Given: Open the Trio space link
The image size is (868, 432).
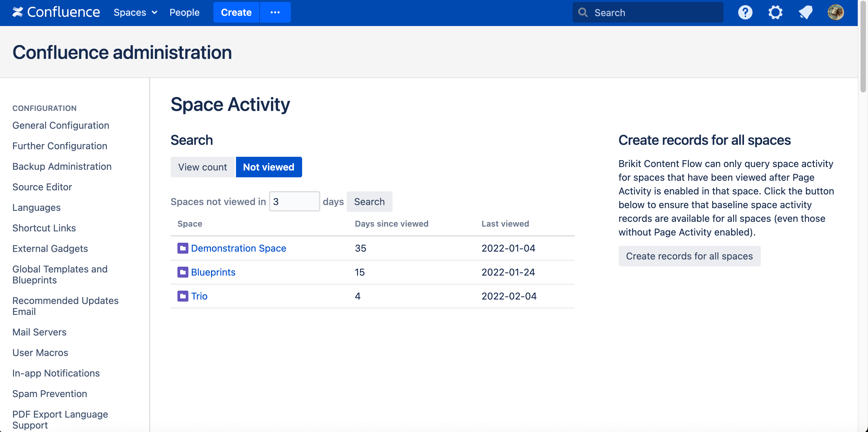Looking at the screenshot, I should 199,296.
